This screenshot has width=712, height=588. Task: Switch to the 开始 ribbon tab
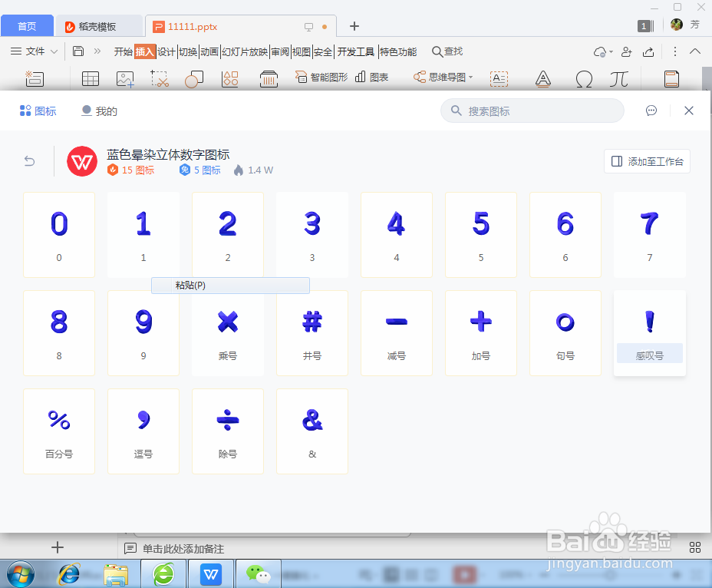pos(123,51)
